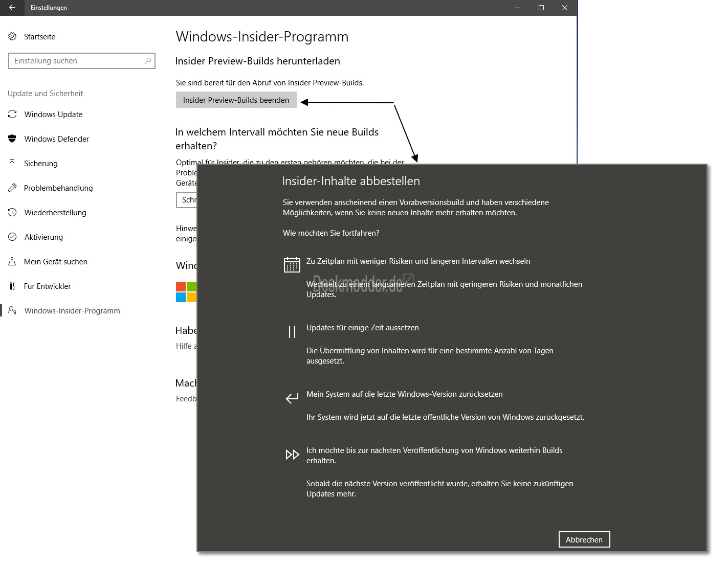728x566 pixels.
Task: Click the Für Entwickler tools icon
Action: pos(12,286)
